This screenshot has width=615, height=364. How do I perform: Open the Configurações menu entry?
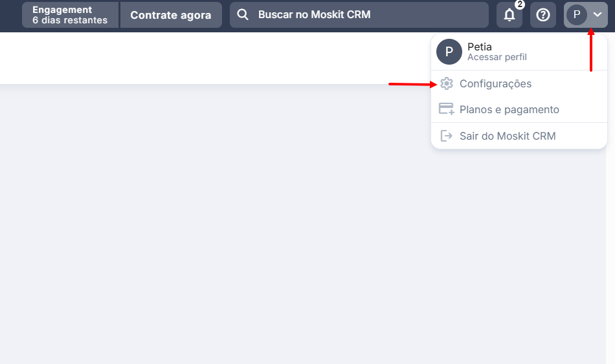(495, 83)
